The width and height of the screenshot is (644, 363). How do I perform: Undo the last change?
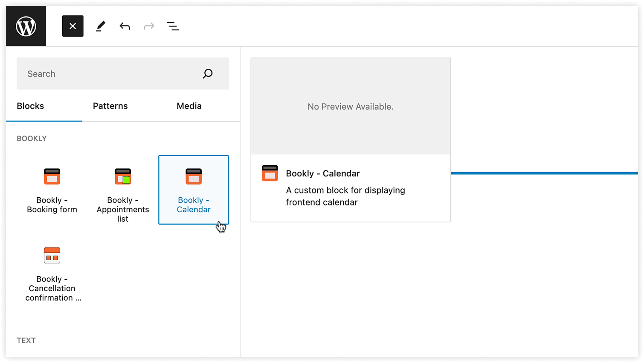tap(125, 26)
